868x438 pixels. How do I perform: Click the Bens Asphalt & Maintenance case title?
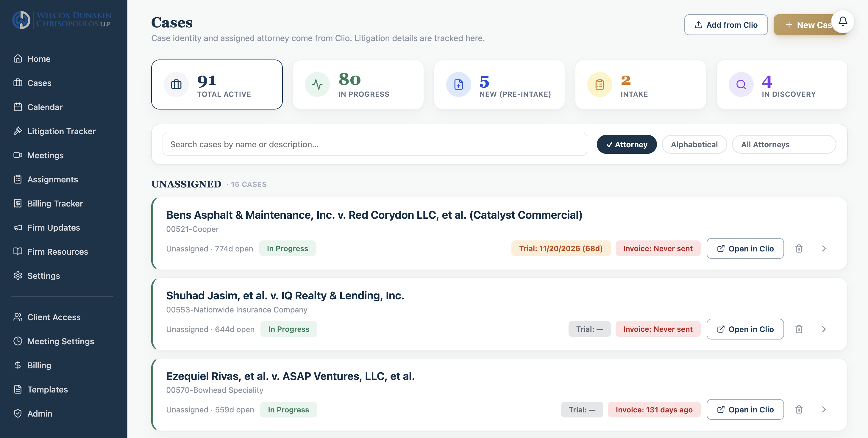(374, 215)
